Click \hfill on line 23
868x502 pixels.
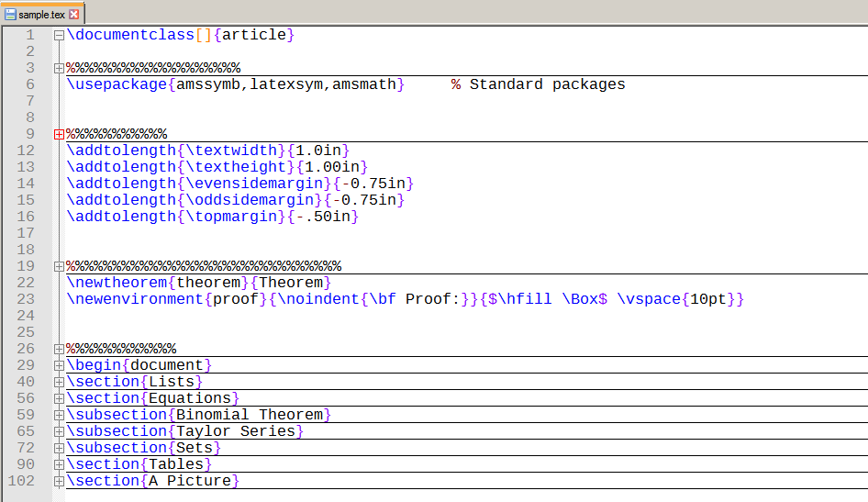click(x=525, y=299)
